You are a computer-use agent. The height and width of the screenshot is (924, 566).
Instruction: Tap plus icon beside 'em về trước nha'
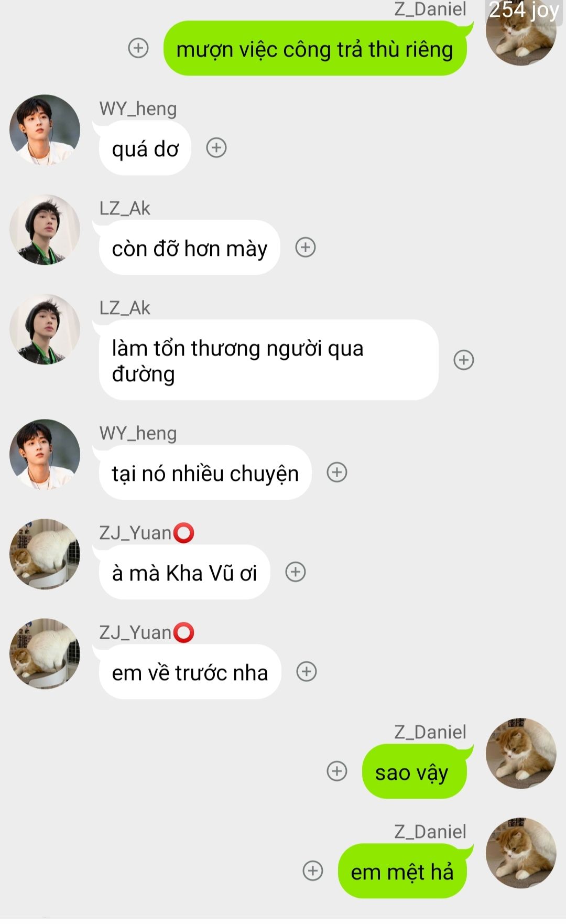307,671
